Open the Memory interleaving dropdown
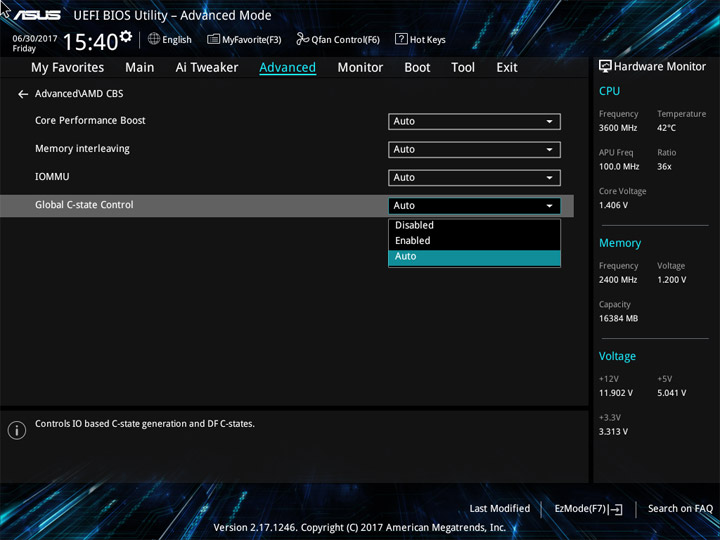The height and width of the screenshot is (540, 720). 474,150
